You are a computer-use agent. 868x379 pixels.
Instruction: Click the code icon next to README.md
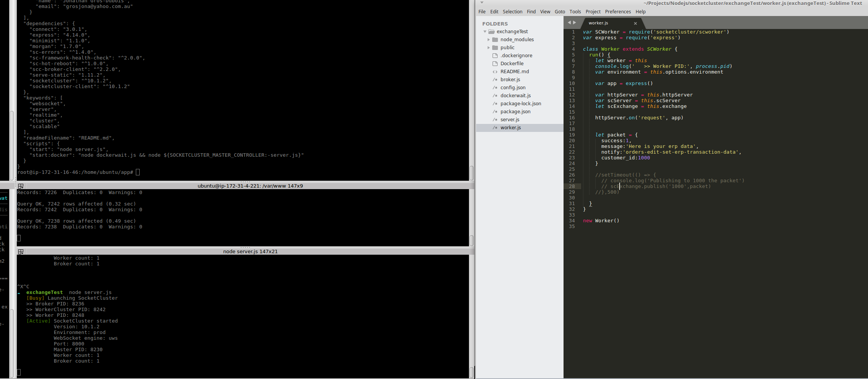[494, 71]
